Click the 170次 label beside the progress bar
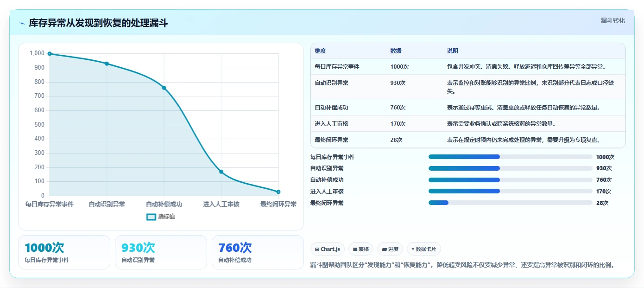This screenshot has height=288, width=644. tap(604, 192)
